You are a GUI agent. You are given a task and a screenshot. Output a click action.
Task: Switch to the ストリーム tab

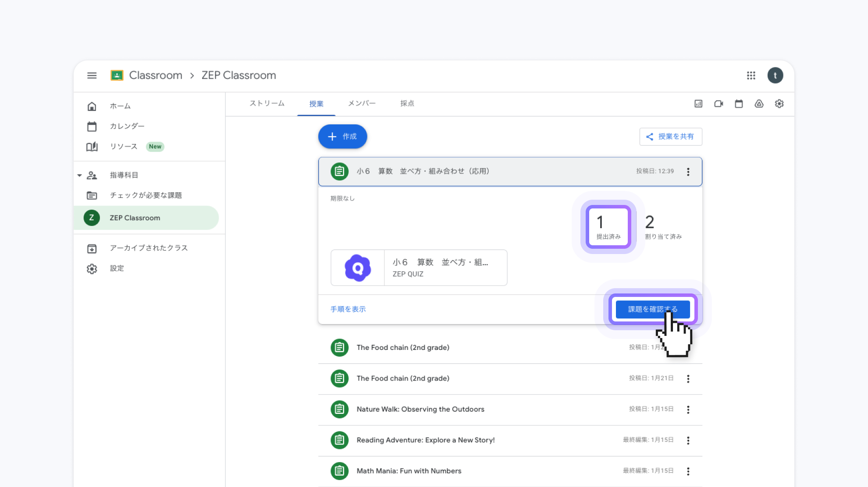267,104
